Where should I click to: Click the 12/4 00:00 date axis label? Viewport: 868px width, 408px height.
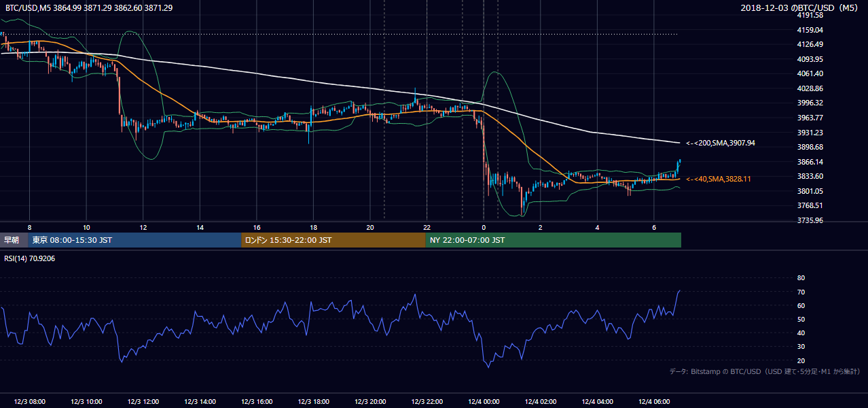tap(484, 402)
